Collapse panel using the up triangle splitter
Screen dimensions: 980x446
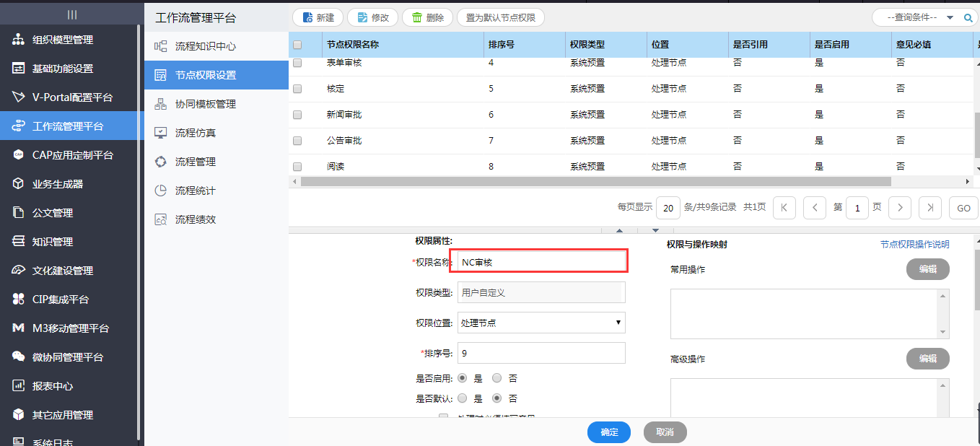(618, 230)
